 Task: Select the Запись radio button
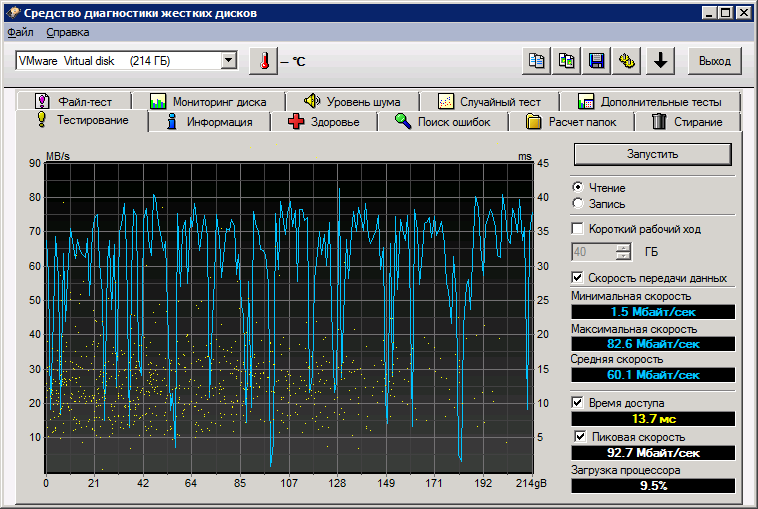[578, 204]
